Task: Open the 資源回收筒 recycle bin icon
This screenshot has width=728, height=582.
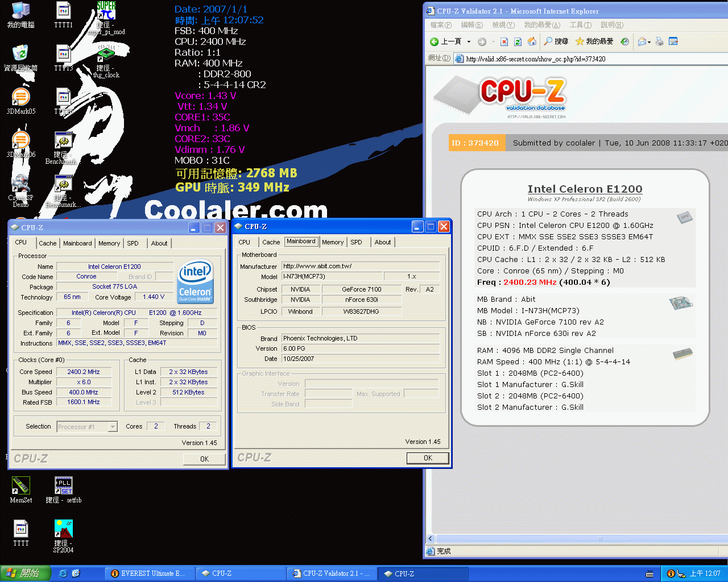Action: point(20,58)
